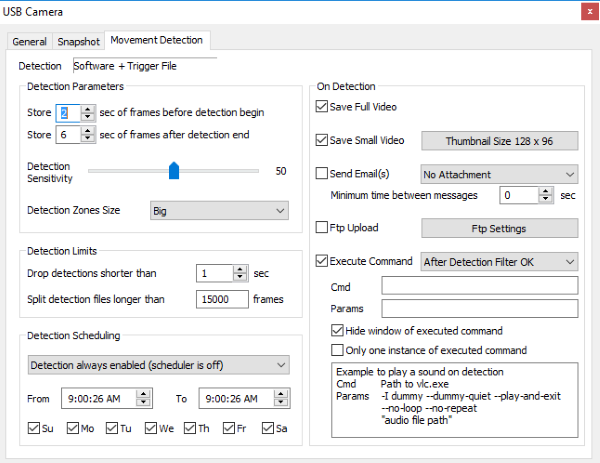Switch to the General tab
The width and height of the screenshot is (600, 463).
[30, 41]
